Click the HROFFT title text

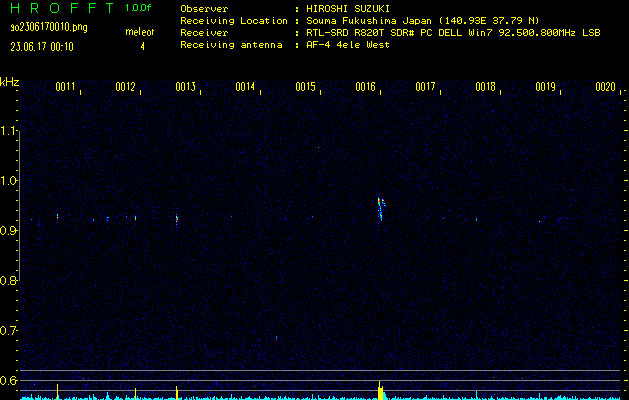click(56, 8)
